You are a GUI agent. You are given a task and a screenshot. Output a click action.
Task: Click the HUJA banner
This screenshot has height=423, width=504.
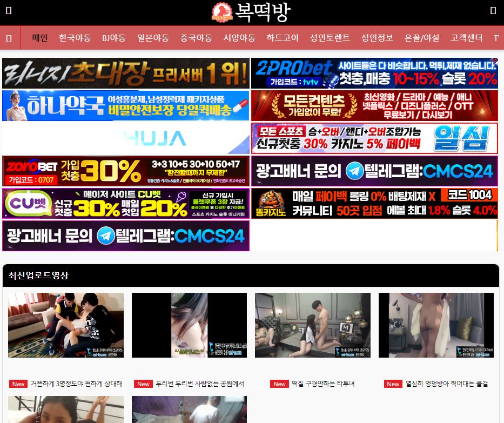click(x=126, y=138)
